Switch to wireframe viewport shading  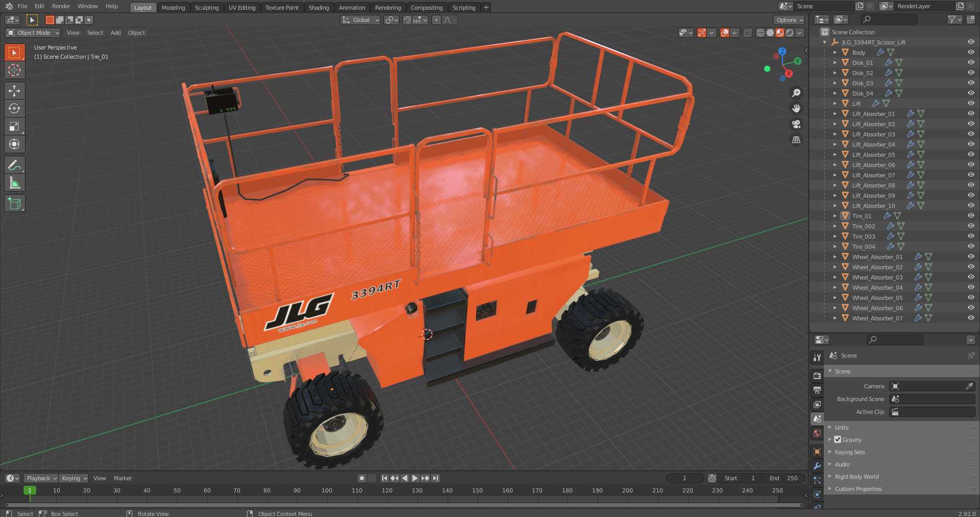760,33
